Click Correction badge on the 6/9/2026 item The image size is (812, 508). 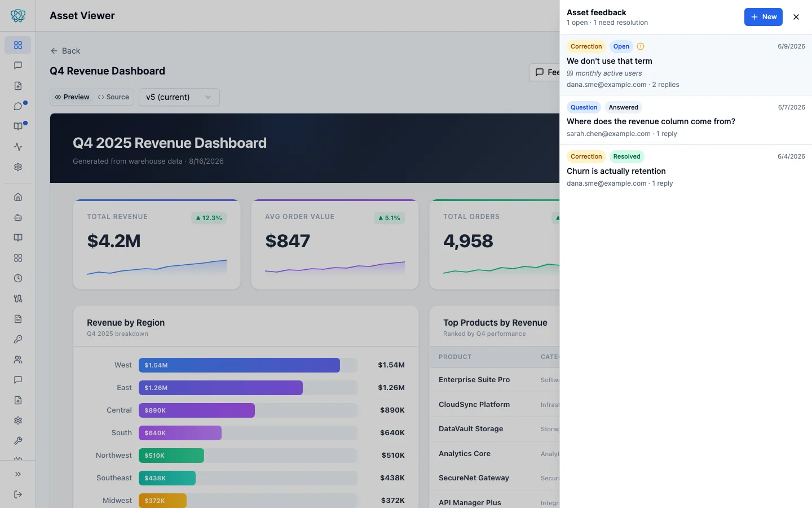[586, 46]
